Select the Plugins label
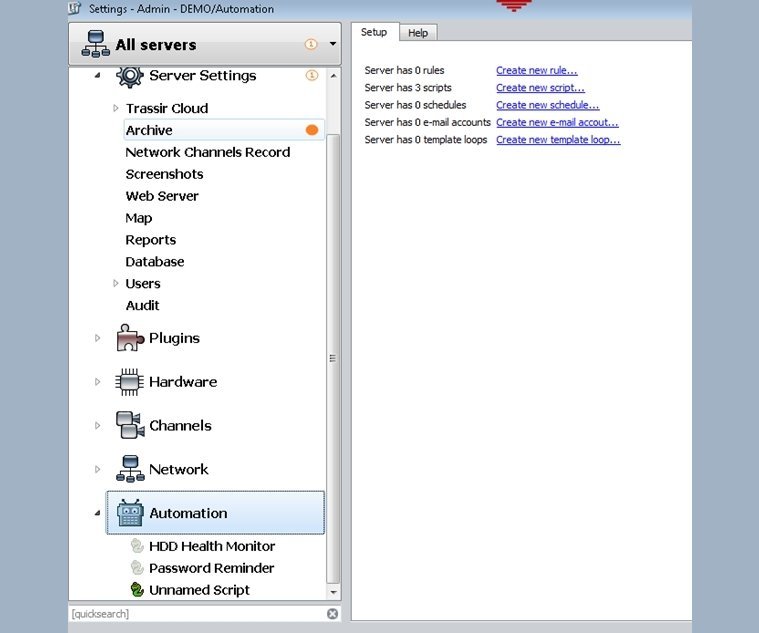Viewport: 759px width, 633px height. tap(174, 338)
